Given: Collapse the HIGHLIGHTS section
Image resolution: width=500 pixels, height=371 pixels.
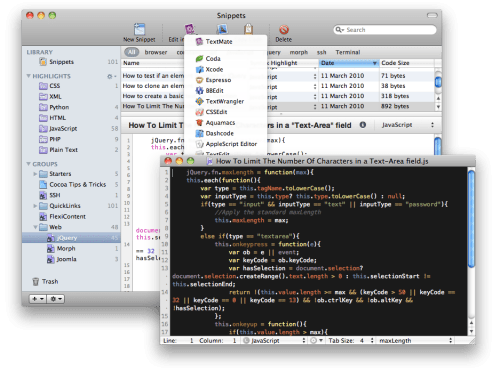Looking at the screenshot, I should click(29, 76).
